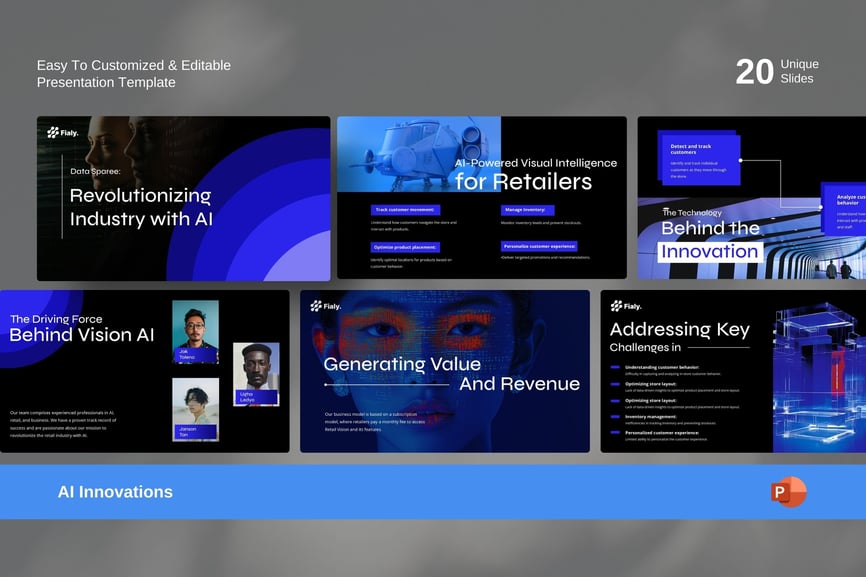
Task: Select the 'Manage inventory' label
Action: pos(526,210)
